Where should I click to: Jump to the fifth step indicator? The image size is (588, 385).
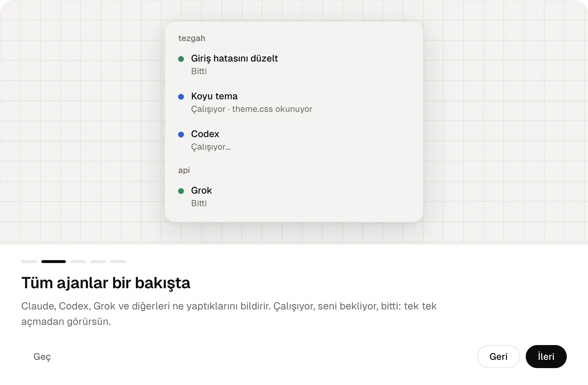click(118, 262)
